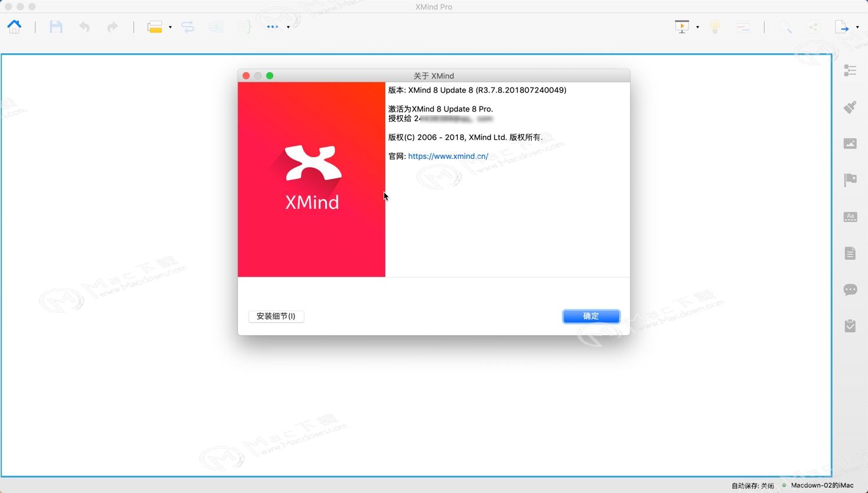Open the Export dropdown arrow

(857, 27)
